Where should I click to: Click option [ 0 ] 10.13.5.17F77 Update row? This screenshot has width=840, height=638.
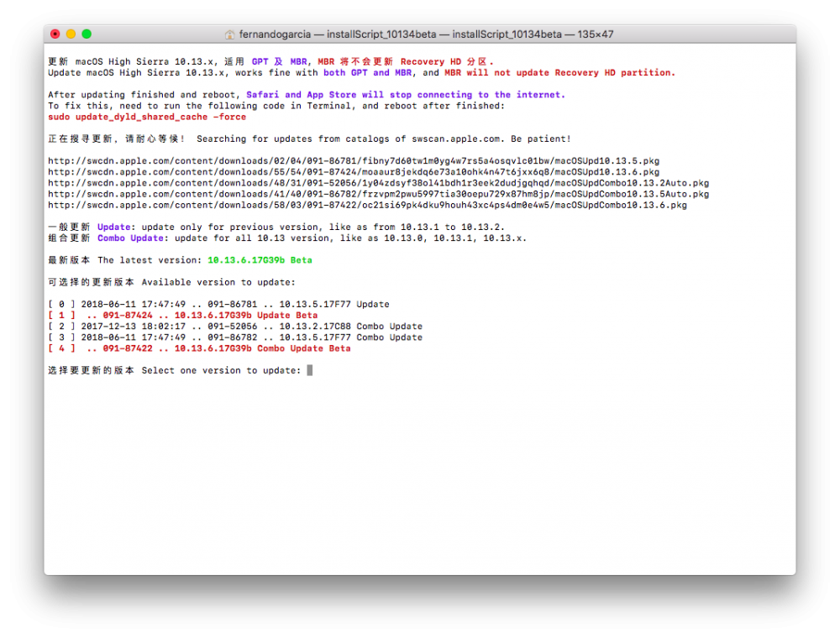pyautogui.click(x=218, y=305)
